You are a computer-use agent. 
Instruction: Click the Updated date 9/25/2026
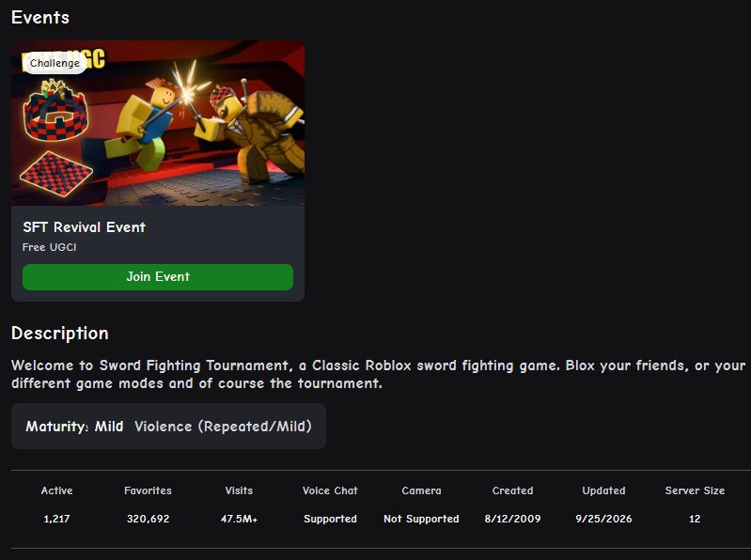(x=603, y=519)
